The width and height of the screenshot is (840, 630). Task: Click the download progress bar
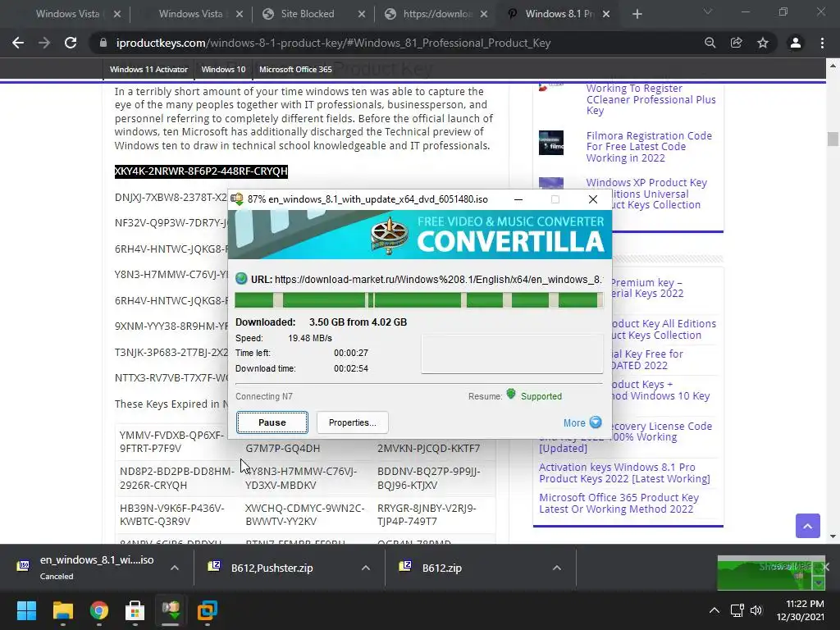(419, 300)
